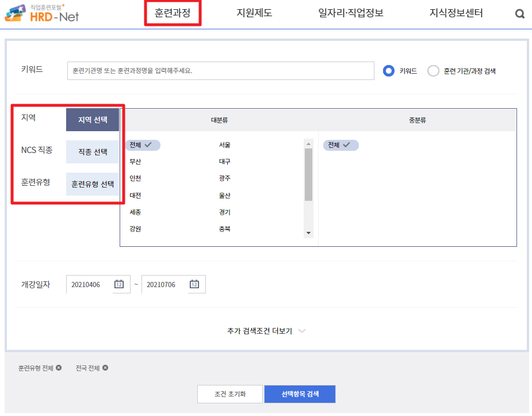Select the 훈련 기관/과정 검색 radio button

click(x=433, y=71)
